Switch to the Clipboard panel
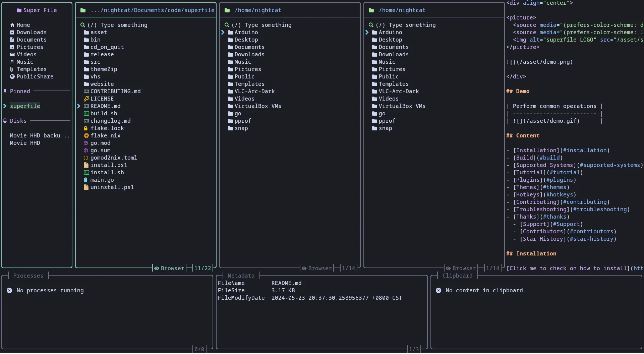The width and height of the screenshot is (644, 354). 457,276
